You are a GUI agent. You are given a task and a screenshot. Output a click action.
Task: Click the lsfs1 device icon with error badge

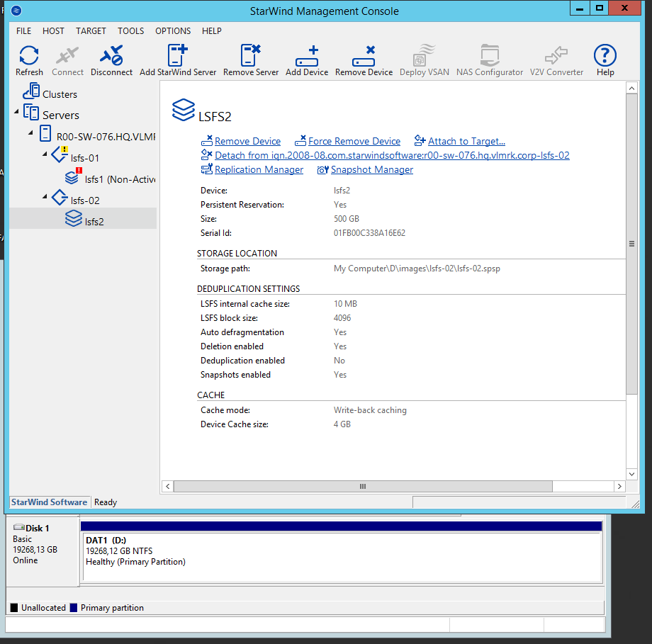74,176
